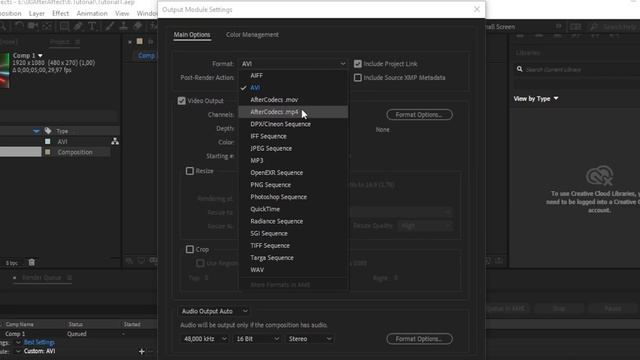Select the Rotation tool in toolbar

(19, 27)
